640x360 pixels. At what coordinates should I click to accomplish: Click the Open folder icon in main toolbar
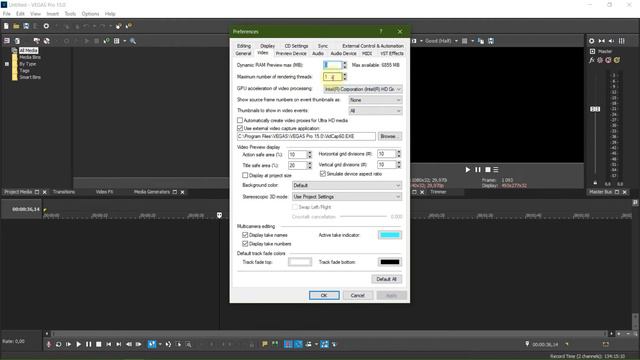point(16,26)
